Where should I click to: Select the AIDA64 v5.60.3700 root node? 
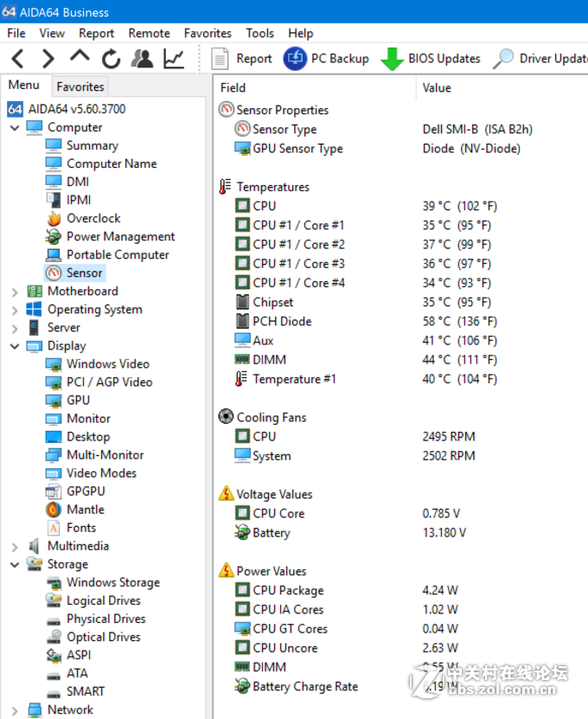67,109
